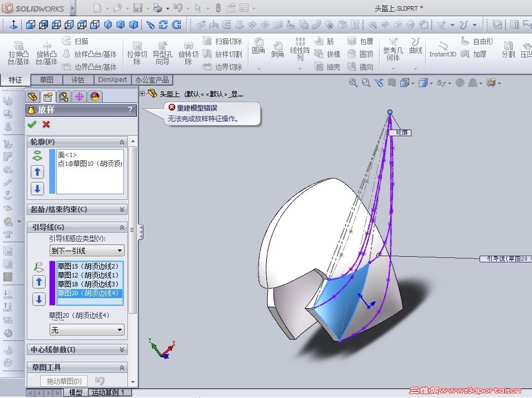
Task: Select 草图20（胡须边线4）guide curve
Action: [90, 293]
